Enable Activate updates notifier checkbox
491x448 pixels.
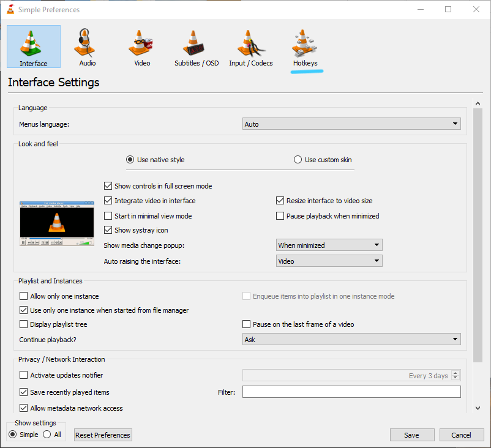23,375
